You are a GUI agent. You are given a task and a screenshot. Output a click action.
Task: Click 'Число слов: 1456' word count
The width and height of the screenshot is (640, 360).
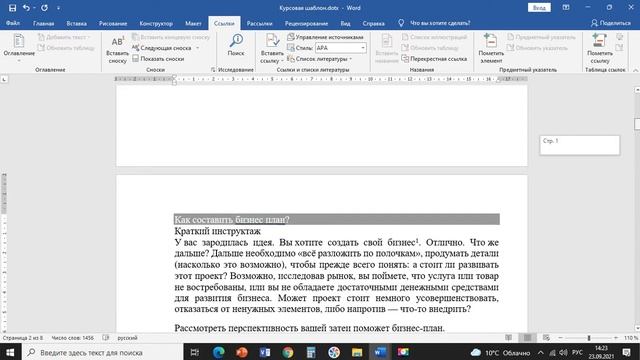coord(73,338)
